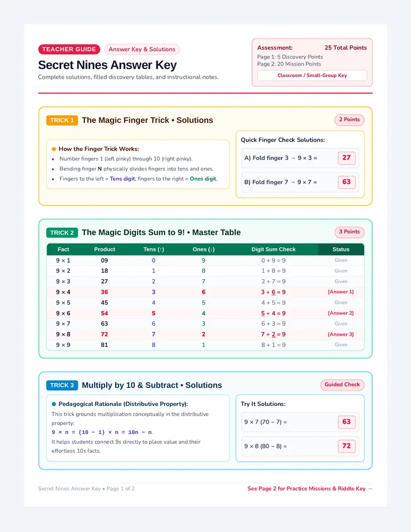Image resolution: width=411 pixels, height=532 pixels.
Task: Click the answer box showing 72
Action: point(346,446)
